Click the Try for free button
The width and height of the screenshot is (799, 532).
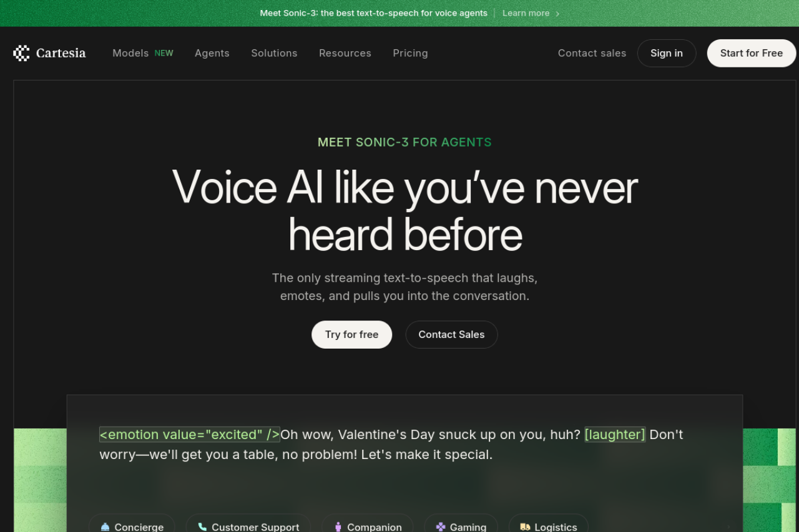351,334
